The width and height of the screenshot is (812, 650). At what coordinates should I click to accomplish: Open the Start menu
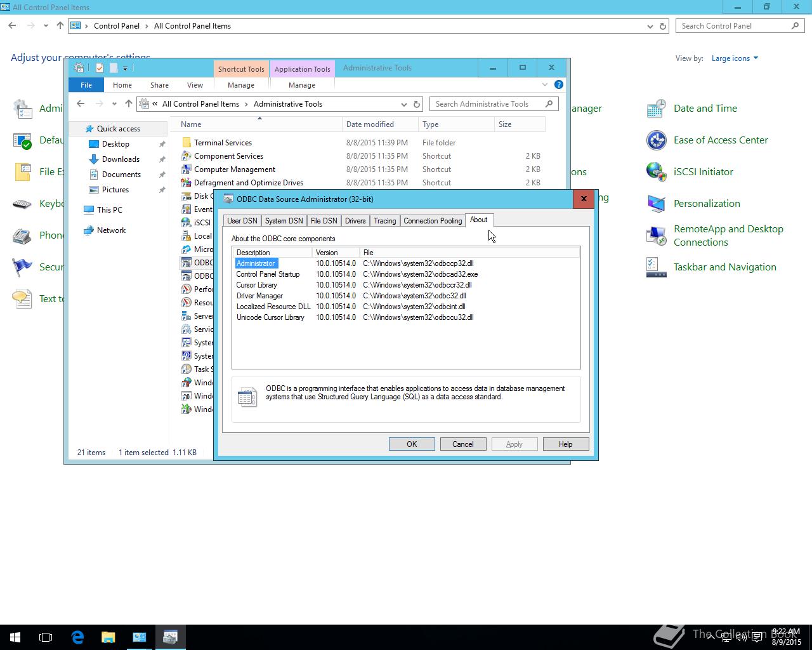(x=15, y=637)
